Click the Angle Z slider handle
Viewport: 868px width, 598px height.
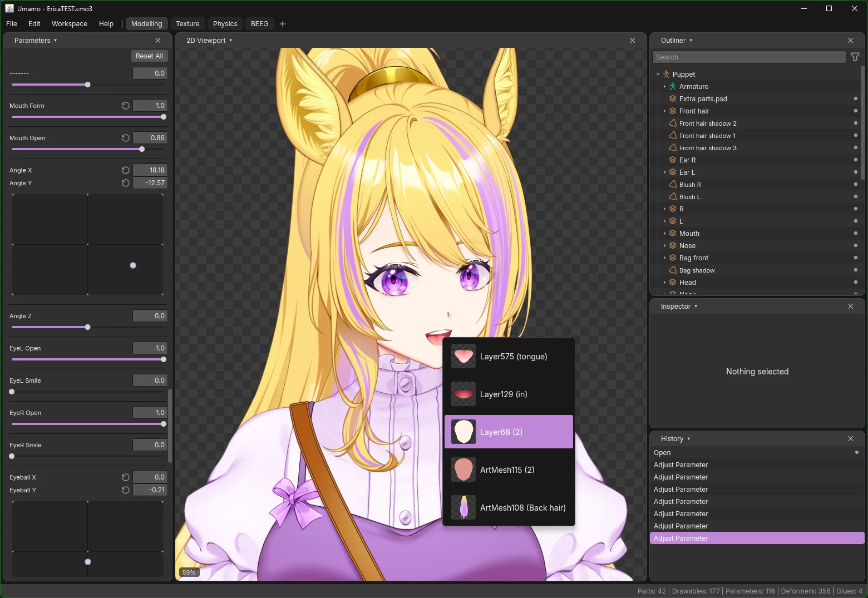(88, 327)
